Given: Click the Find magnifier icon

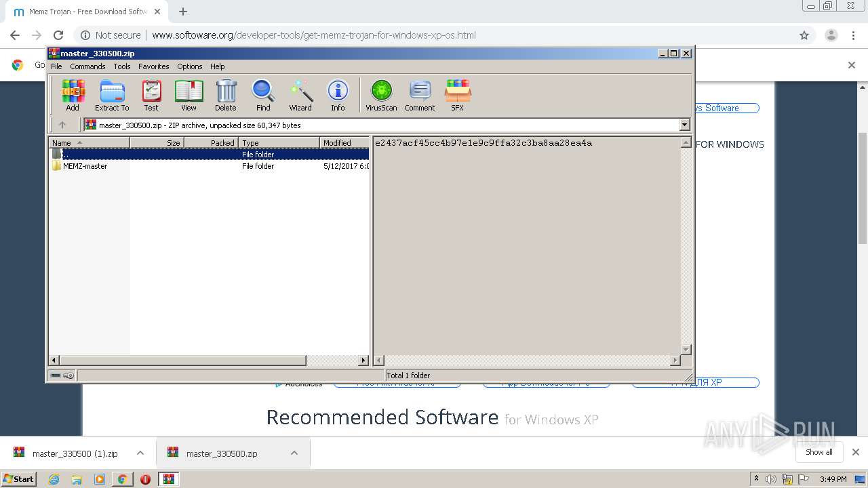Looking at the screenshot, I should [x=263, y=95].
